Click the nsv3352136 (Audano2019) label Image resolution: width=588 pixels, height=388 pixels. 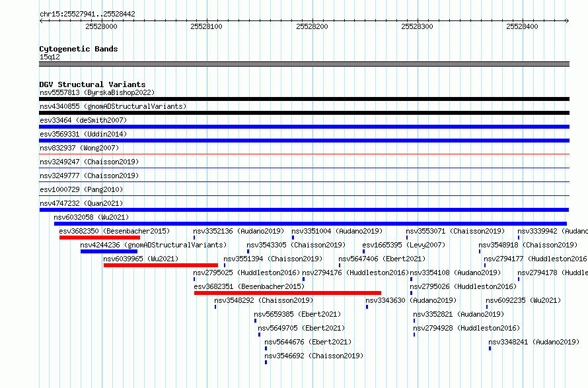[239, 231]
